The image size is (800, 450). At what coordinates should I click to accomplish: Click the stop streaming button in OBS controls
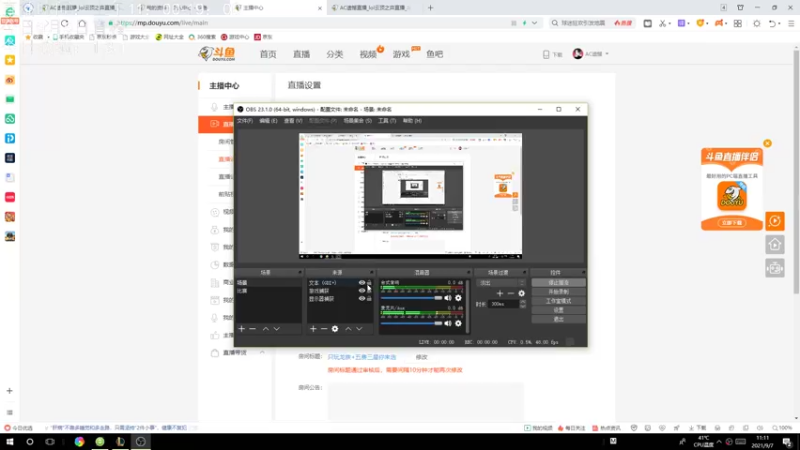pyautogui.click(x=559, y=283)
